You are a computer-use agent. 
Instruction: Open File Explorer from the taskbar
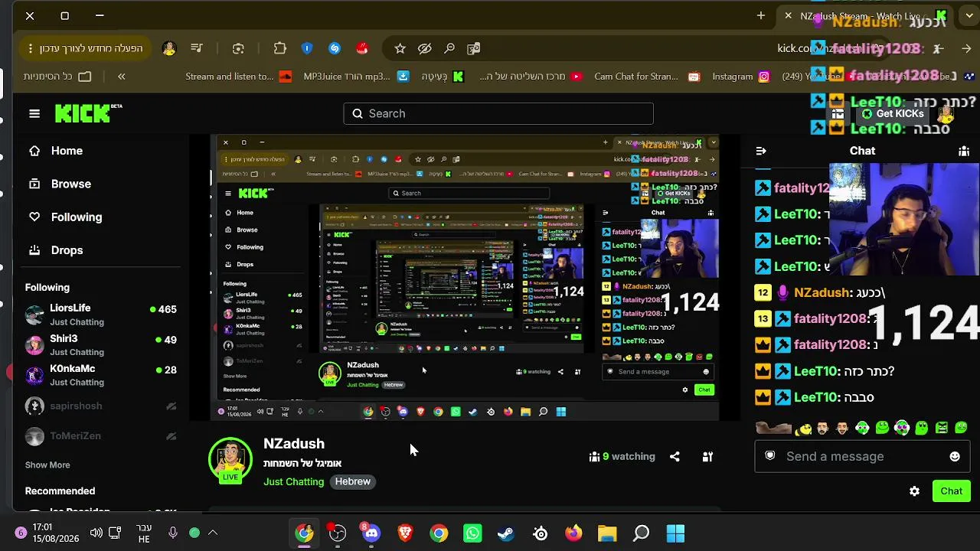[607, 533]
